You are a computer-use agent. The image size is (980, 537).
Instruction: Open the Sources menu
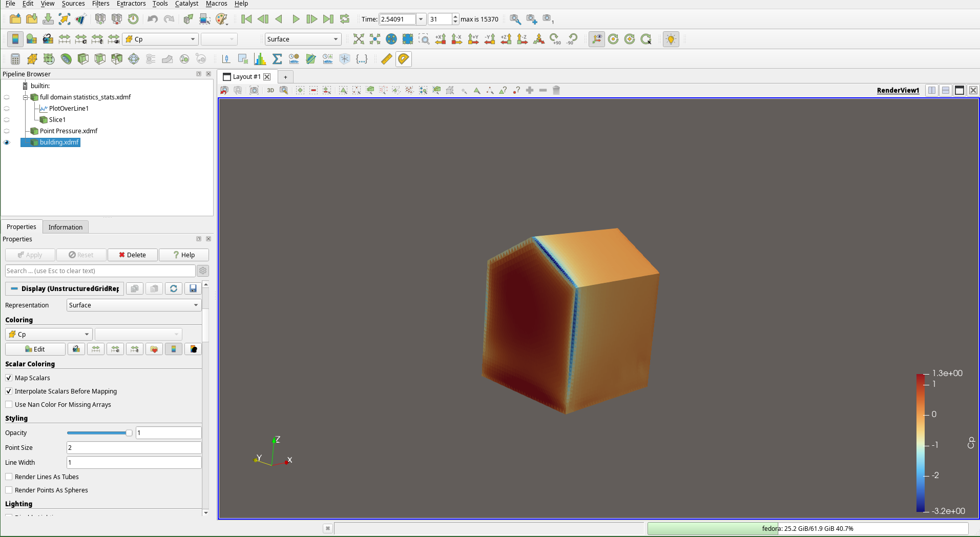click(x=73, y=4)
